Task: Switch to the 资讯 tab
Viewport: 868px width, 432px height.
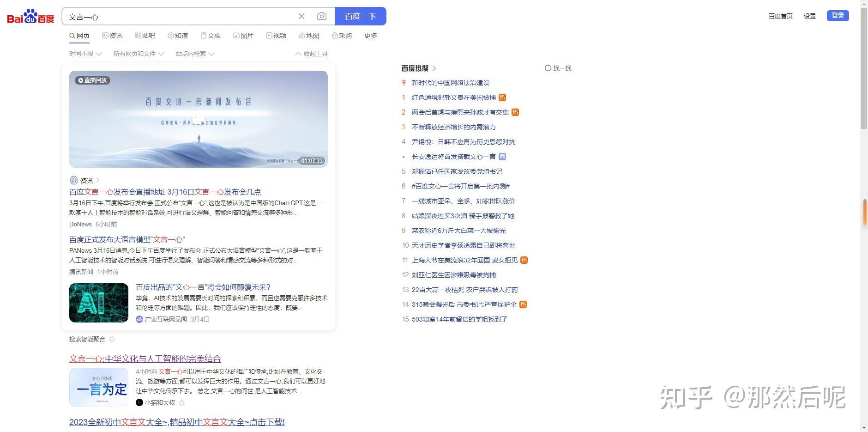Action: pyautogui.click(x=112, y=36)
